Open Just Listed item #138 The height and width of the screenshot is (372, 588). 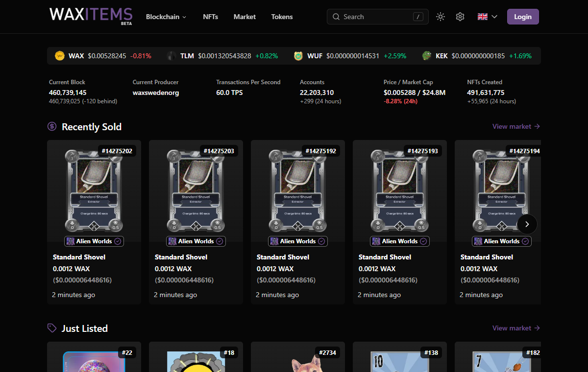tap(400, 357)
